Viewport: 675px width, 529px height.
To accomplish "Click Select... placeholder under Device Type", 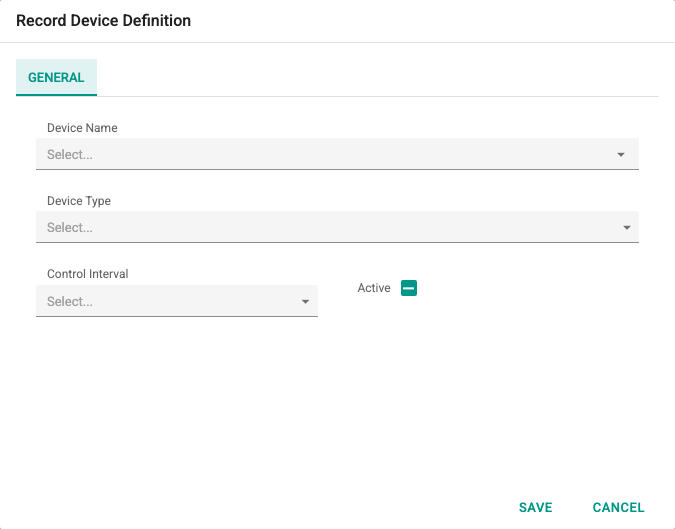I will pos(70,228).
